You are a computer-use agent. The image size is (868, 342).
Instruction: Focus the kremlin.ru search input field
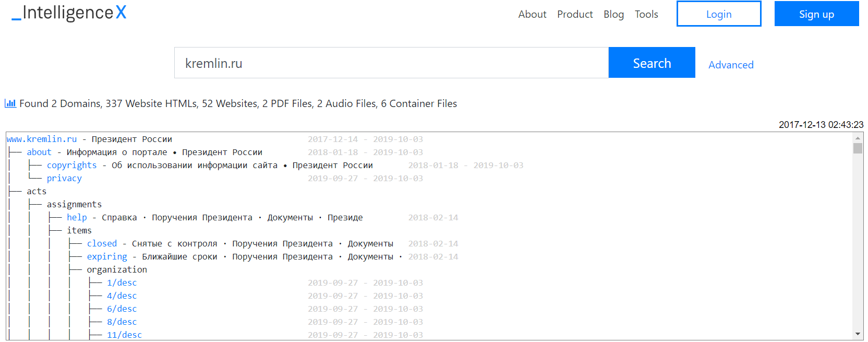click(391, 63)
